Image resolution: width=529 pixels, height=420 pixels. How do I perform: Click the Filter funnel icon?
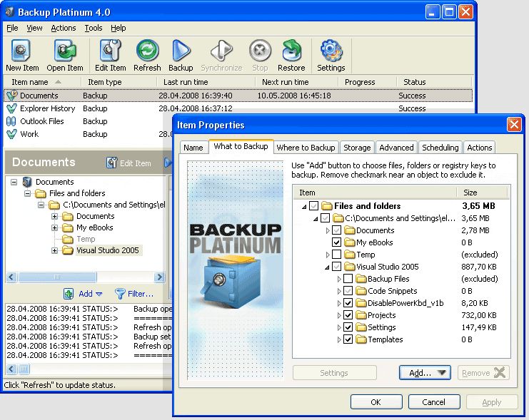click(120, 294)
